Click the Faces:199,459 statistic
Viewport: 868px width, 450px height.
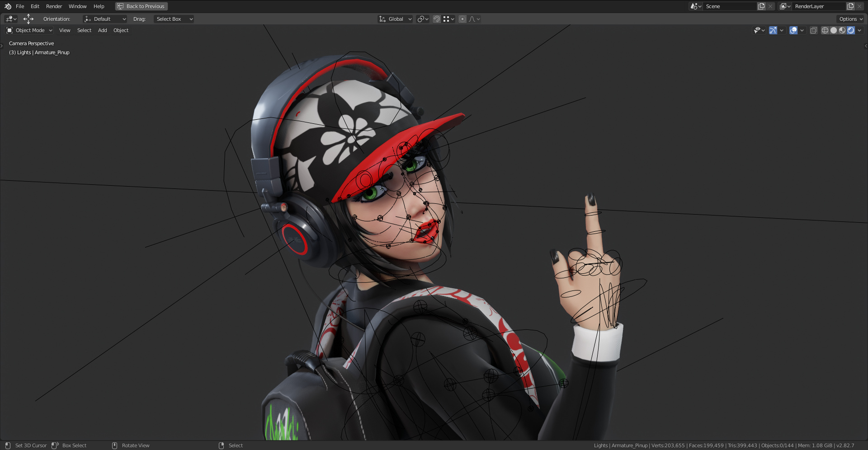pyautogui.click(x=706, y=445)
